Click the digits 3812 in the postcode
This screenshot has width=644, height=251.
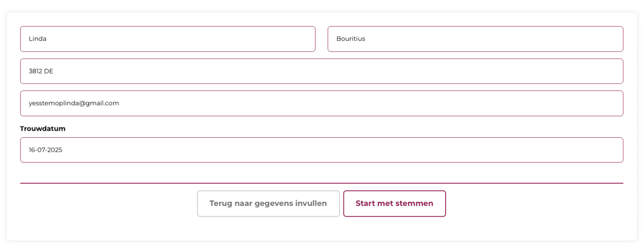(35, 71)
